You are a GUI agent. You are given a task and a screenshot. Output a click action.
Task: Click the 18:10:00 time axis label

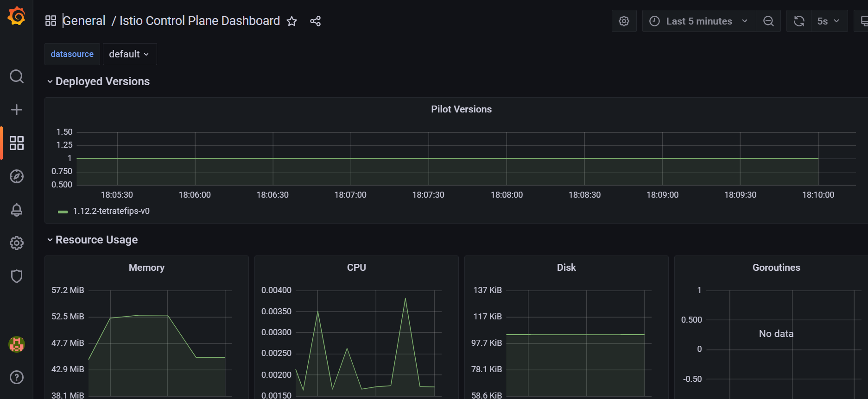click(x=818, y=195)
